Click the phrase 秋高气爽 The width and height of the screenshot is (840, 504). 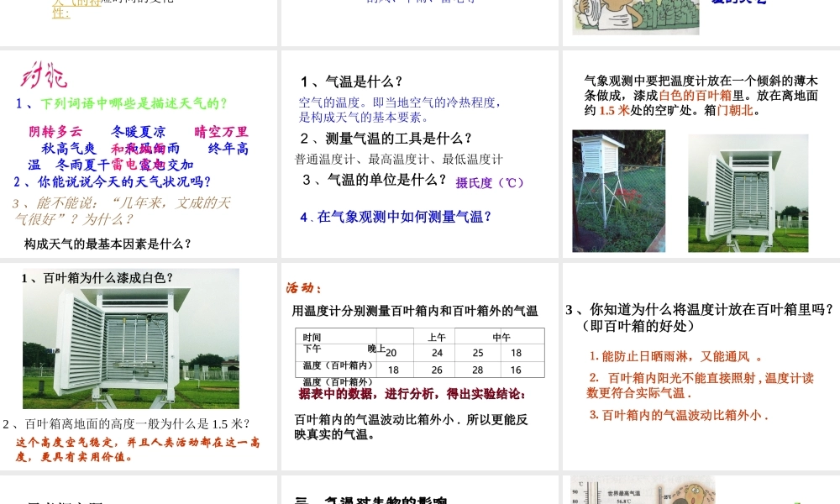pyautogui.click(x=69, y=149)
